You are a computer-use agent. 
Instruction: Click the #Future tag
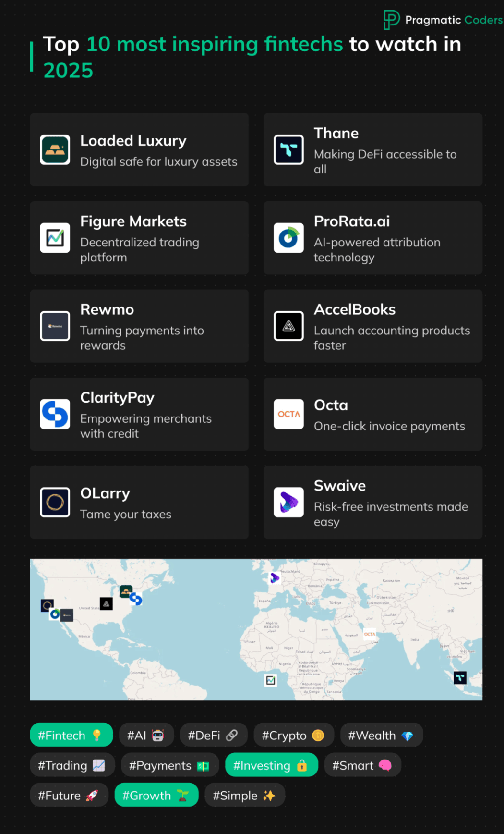(69, 795)
